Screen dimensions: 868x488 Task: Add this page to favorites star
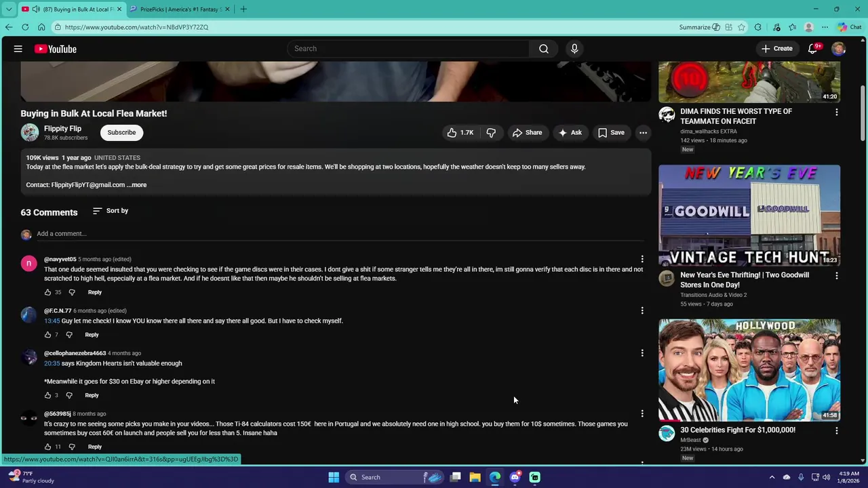741,27
